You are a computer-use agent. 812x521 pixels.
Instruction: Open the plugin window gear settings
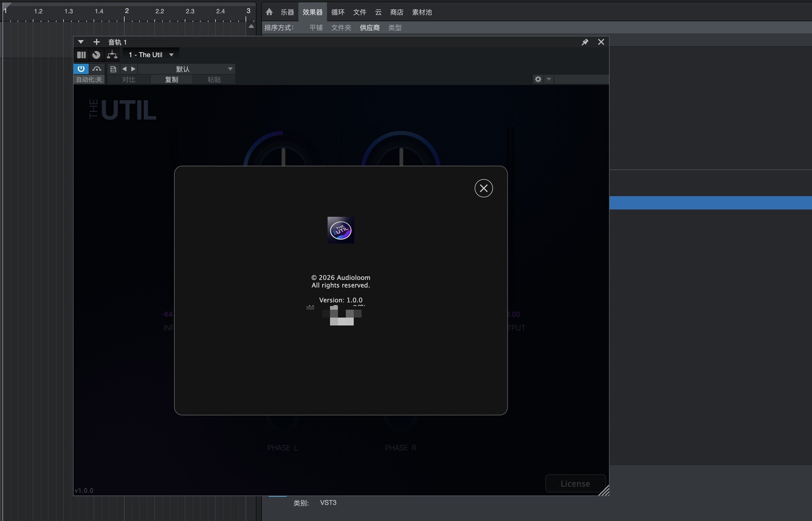(x=538, y=79)
